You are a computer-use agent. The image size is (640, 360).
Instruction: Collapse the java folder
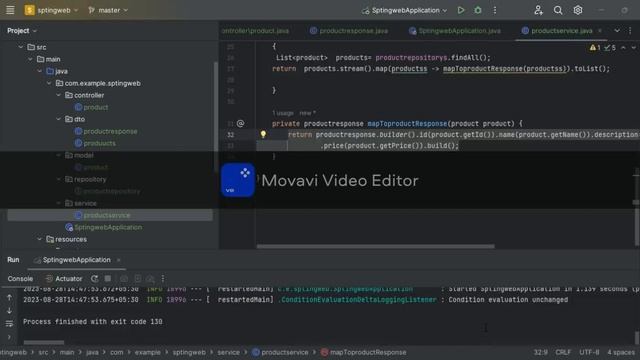[40, 71]
